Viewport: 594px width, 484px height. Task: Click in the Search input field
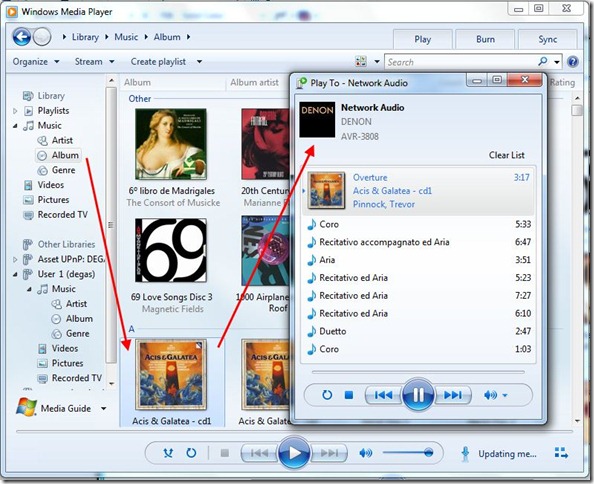coord(461,62)
